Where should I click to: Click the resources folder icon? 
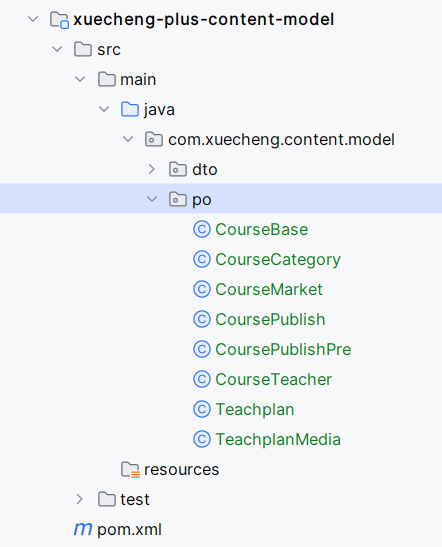tap(130, 470)
